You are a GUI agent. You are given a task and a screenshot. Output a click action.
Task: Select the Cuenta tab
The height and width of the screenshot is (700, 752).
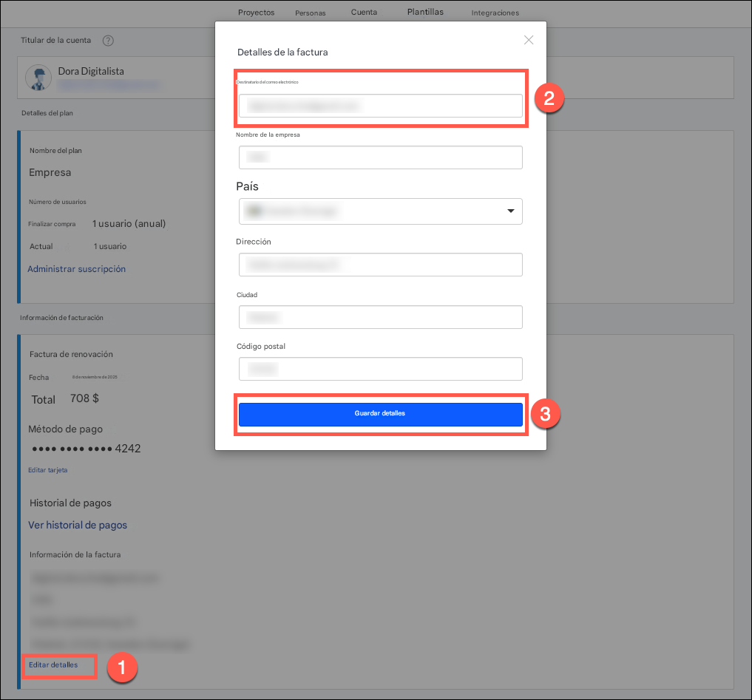click(364, 12)
